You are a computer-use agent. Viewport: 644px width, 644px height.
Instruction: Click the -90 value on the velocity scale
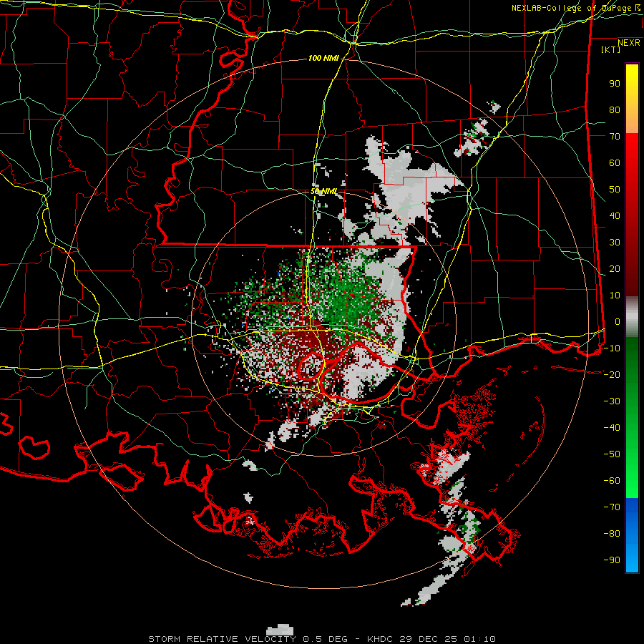pos(612,560)
